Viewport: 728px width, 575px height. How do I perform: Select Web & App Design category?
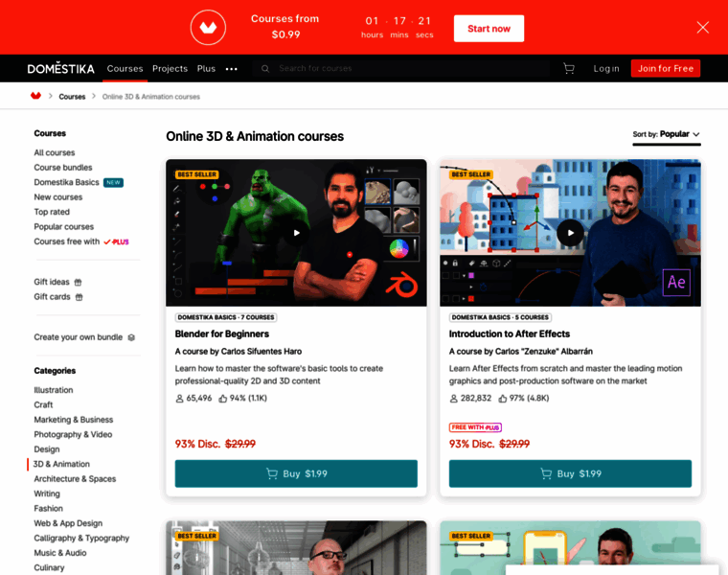coord(68,523)
